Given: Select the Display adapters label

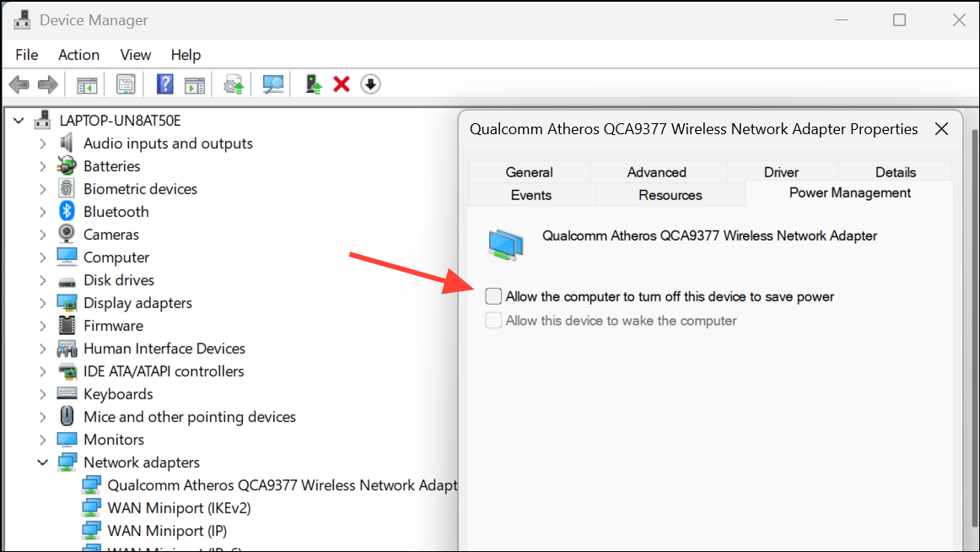Looking at the screenshot, I should pos(137,303).
